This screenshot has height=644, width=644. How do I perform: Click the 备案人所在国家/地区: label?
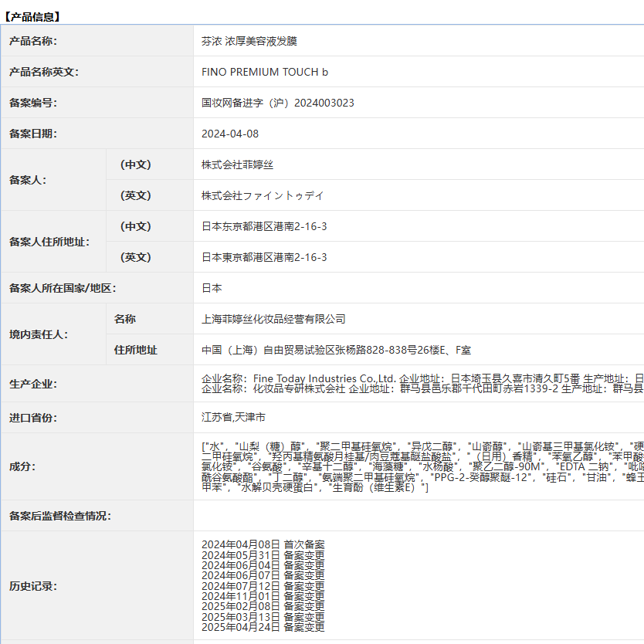(x=63, y=288)
